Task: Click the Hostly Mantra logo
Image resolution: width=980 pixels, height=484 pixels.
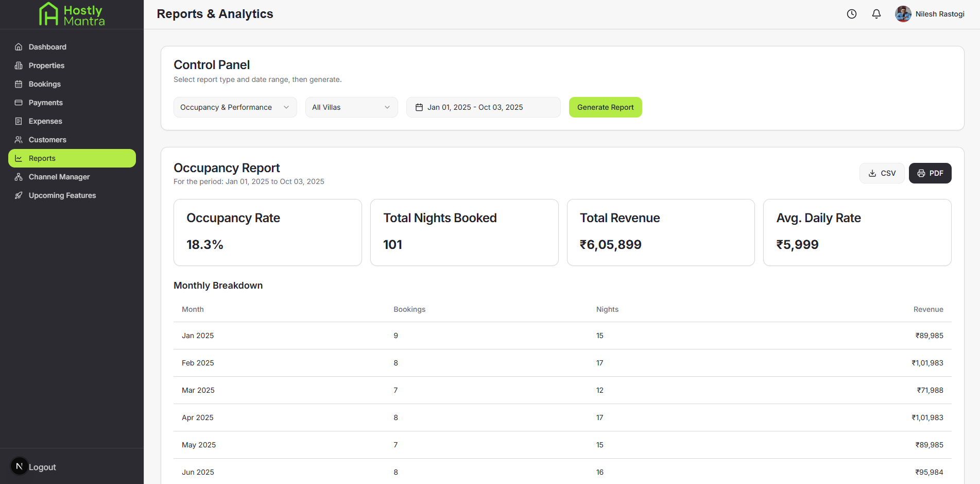Action: click(x=72, y=14)
